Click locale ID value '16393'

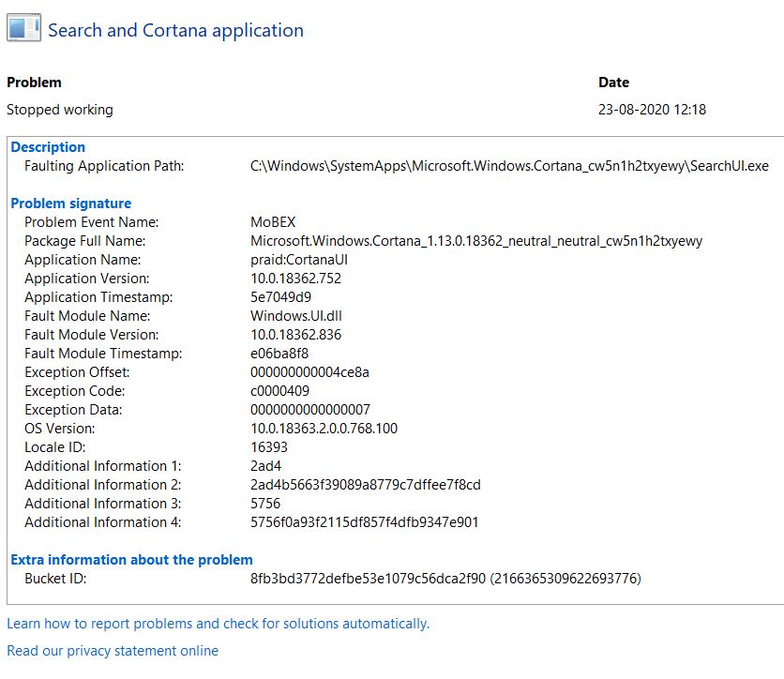coord(269,447)
